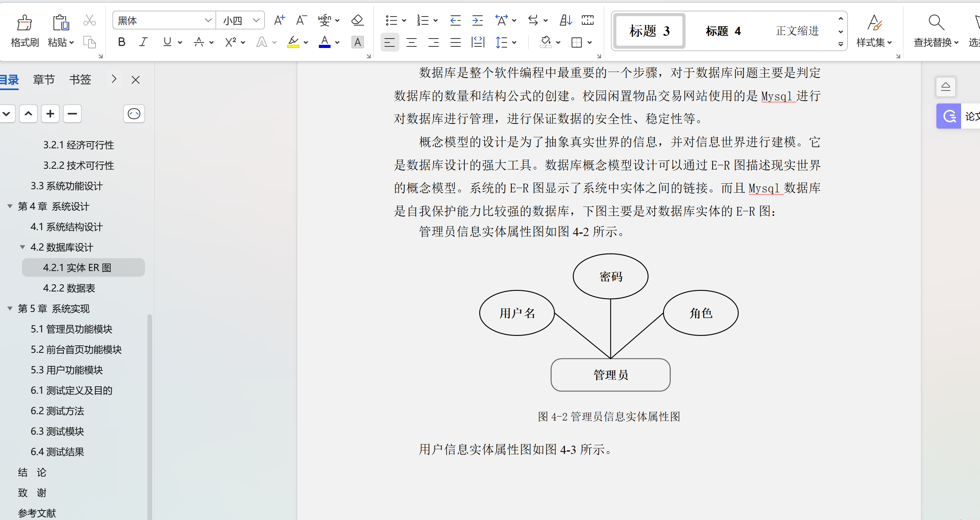Screen dimensions: 980x520
Task: Click the outline move-up arrow button
Action: pos(28,114)
